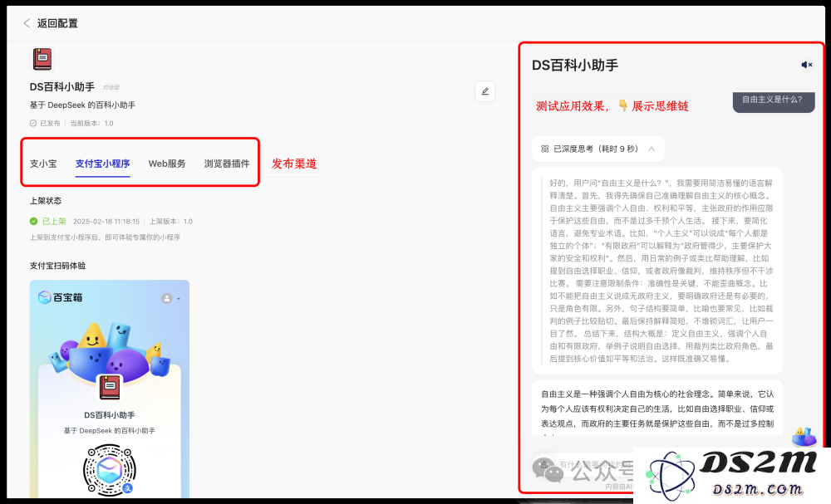Switch to the 支小宝 tab

coord(43,164)
